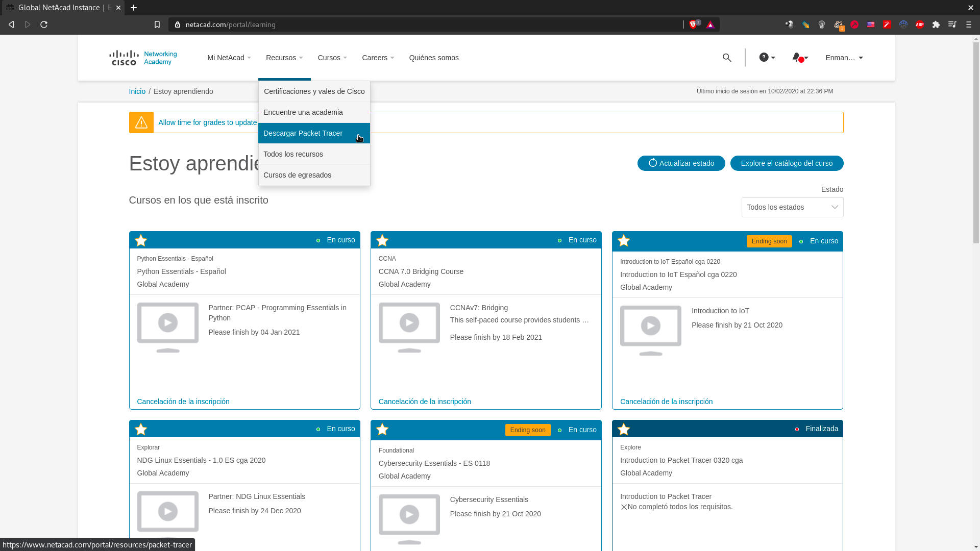The height and width of the screenshot is (551, 980).
Task: Reload the page with refresh icon
Action: point(44,24)
